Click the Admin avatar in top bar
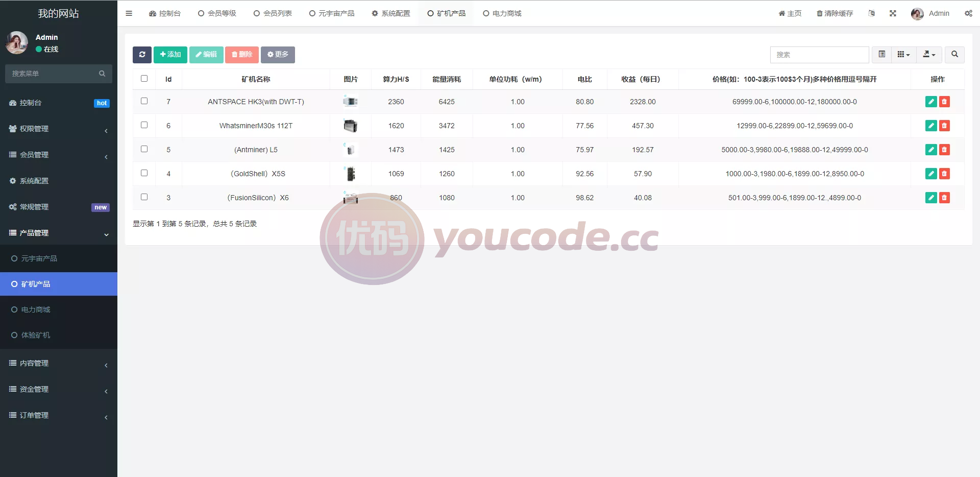Viewport: 980px width, 477px height. coord(917,14)
